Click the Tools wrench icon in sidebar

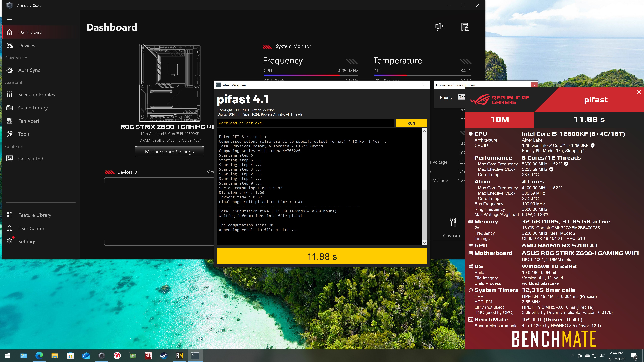(10, 134)
